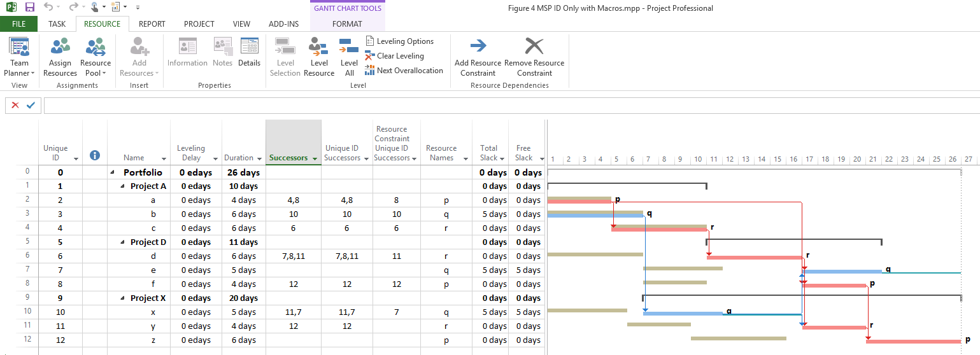This screenshot has height=355, width=980.
Task: Confirm the entry with the checkmark button
Action: click(x=31, y=105)
